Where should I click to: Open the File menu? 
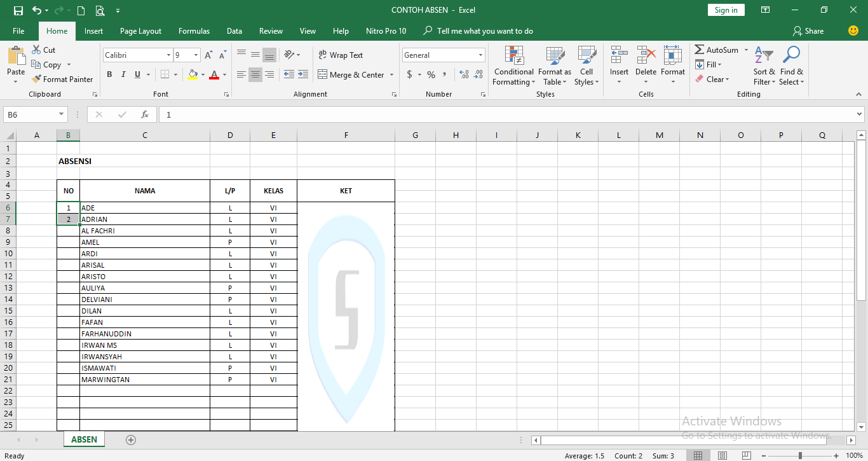point(18,31)
